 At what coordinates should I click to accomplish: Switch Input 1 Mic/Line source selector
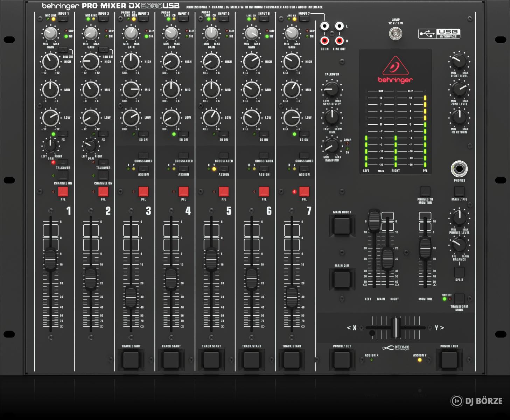click(x=63, y=19)
